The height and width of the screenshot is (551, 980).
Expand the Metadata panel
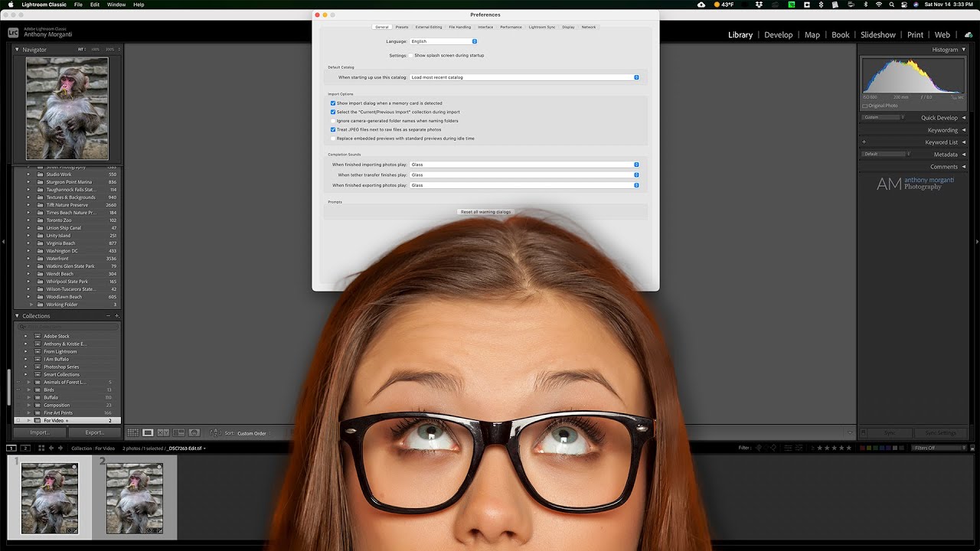[963, 155]
